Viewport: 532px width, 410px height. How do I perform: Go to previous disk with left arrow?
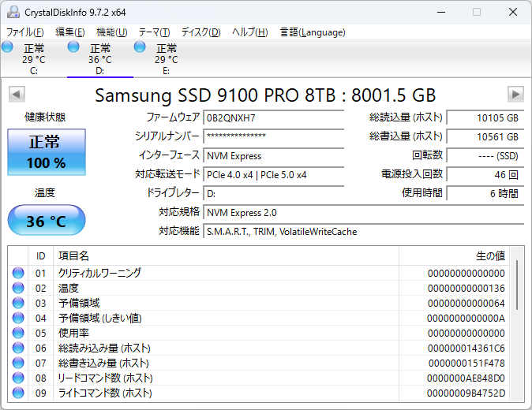[17, 94]
